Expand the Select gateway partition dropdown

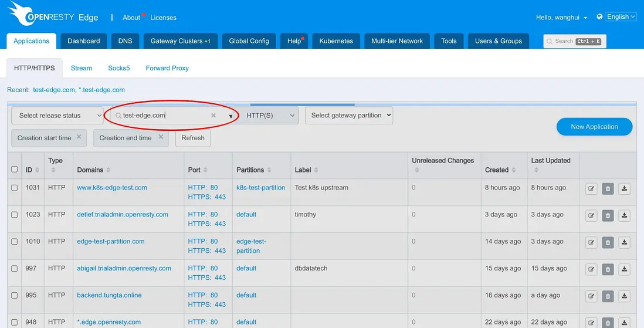348,116
